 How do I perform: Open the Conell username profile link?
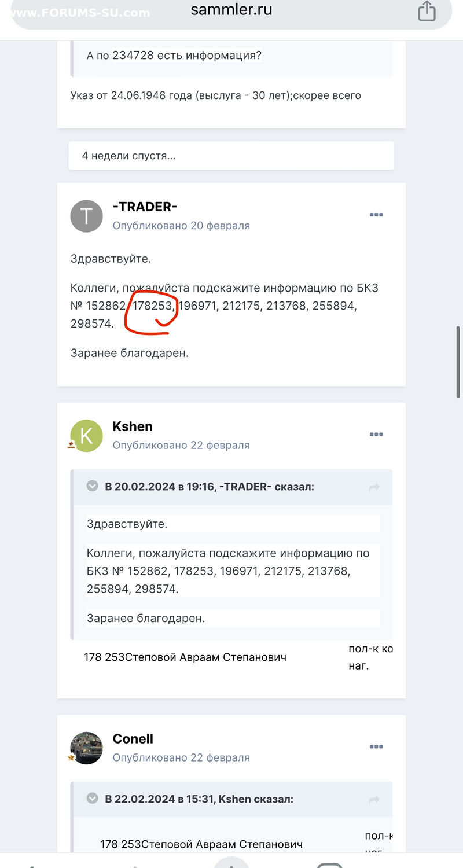(x=133, y=739)
